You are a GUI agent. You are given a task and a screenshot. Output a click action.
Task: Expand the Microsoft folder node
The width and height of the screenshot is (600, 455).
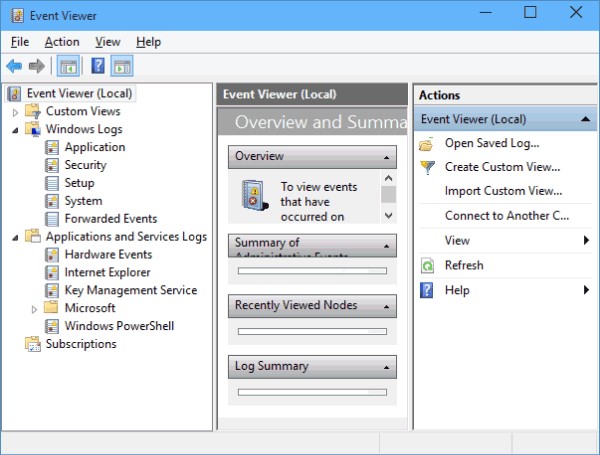(x=34, y=309)
